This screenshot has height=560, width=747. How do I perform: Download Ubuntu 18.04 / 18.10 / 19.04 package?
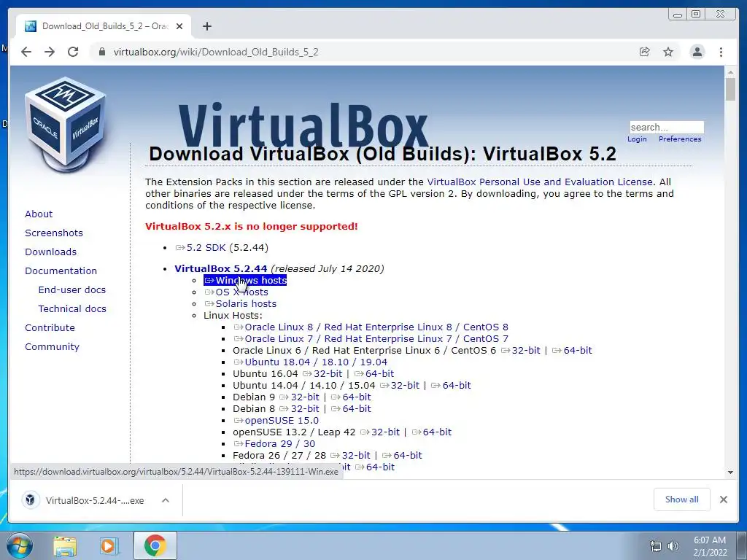point(311,362)
